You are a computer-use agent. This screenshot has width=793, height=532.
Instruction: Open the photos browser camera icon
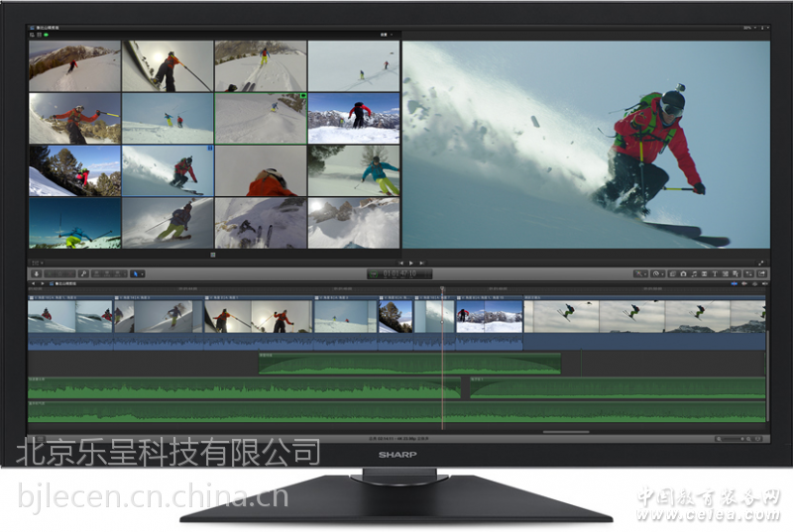(684, 272)
